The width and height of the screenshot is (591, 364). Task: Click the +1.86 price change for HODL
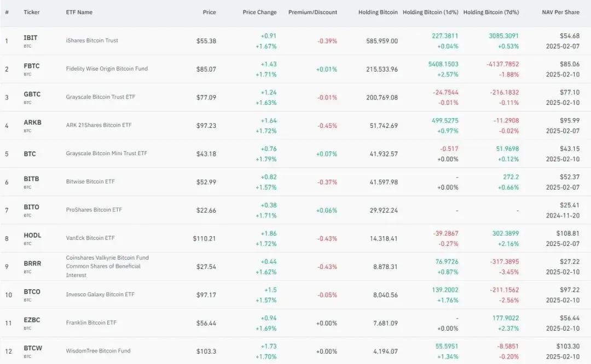pyautogui.click(x=268, y=233)
